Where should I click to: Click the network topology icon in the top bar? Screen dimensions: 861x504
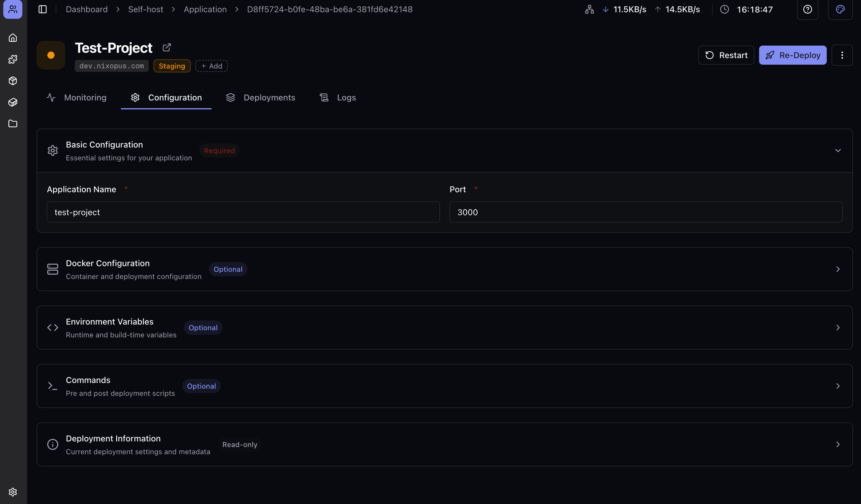pos(589,9)
